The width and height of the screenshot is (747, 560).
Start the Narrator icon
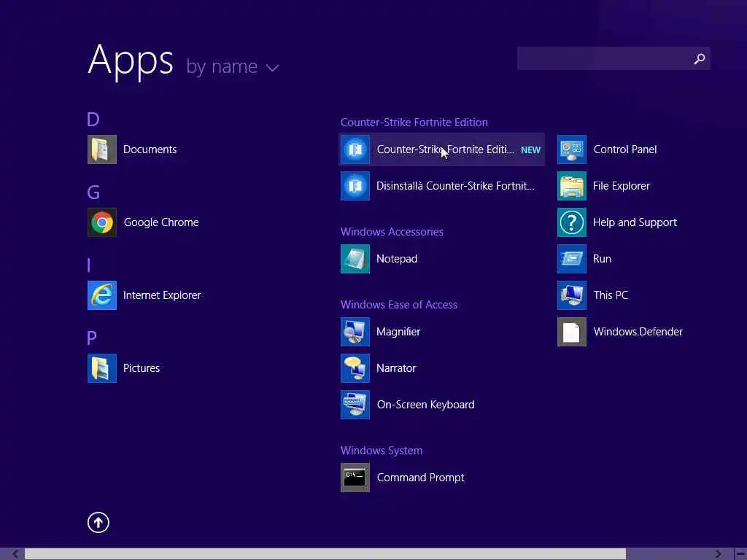point(355,368)
